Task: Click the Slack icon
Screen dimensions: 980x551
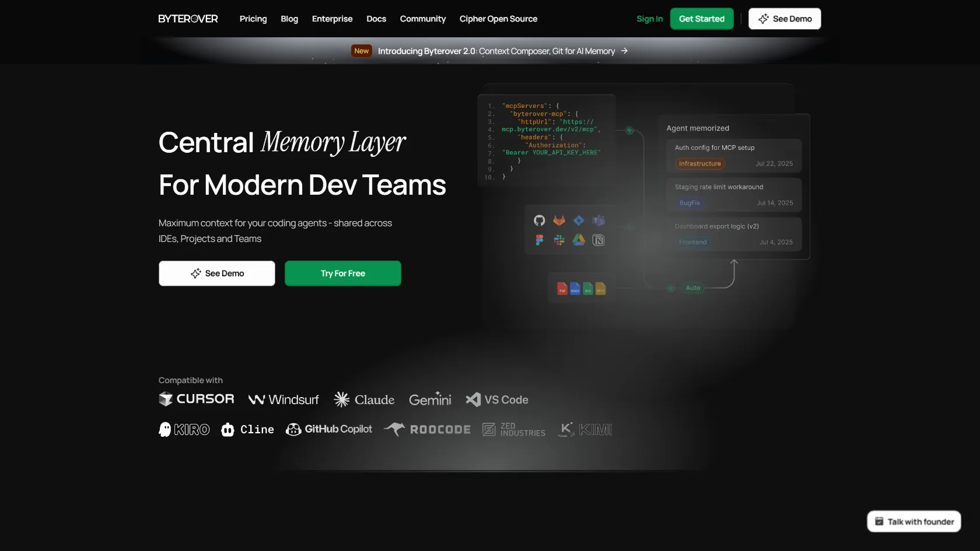Action: (x=559, y=240)
